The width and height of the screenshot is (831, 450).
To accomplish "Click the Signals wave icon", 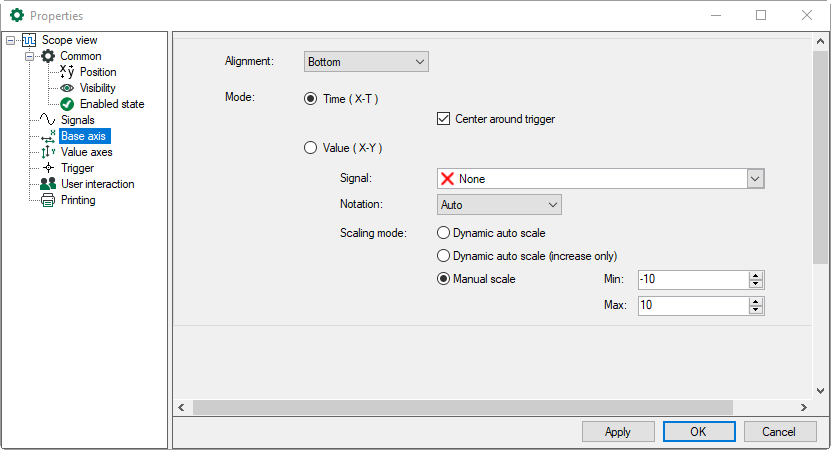I will pyautogui.click(x=48, y=120).
